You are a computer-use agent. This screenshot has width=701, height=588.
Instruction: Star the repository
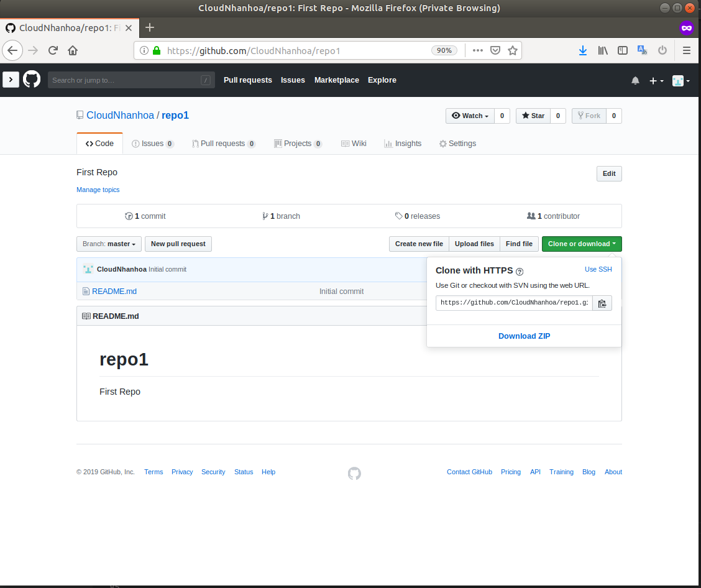[533, 116]
